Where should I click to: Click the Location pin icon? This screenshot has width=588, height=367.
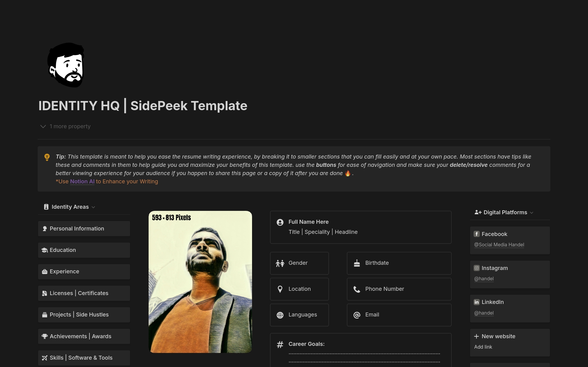[280, 289]
